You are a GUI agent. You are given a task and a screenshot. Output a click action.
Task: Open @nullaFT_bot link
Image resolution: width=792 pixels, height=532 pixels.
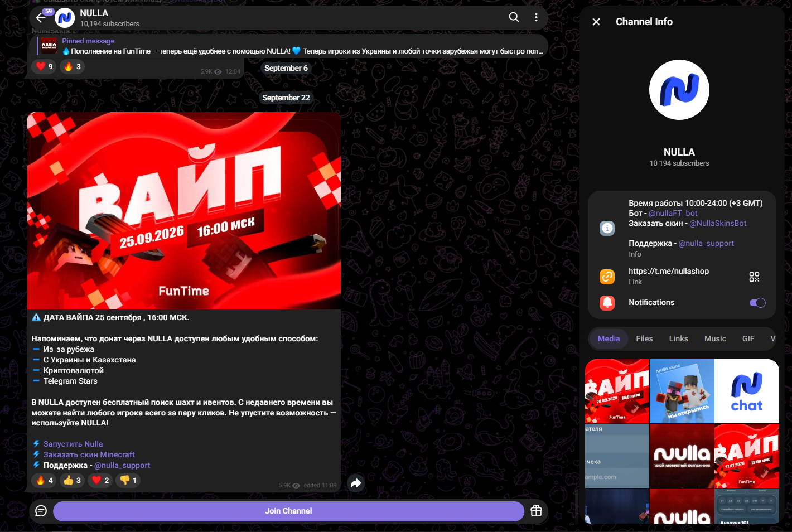(x=673, y=213)
